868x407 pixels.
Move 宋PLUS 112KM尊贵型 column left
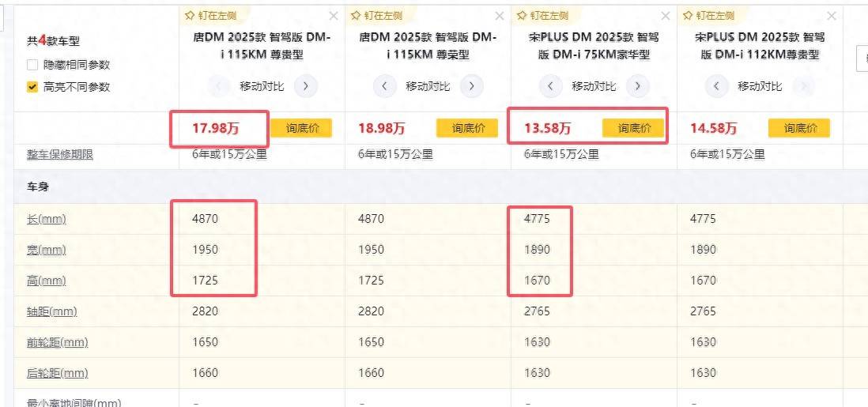pos(717,86)
